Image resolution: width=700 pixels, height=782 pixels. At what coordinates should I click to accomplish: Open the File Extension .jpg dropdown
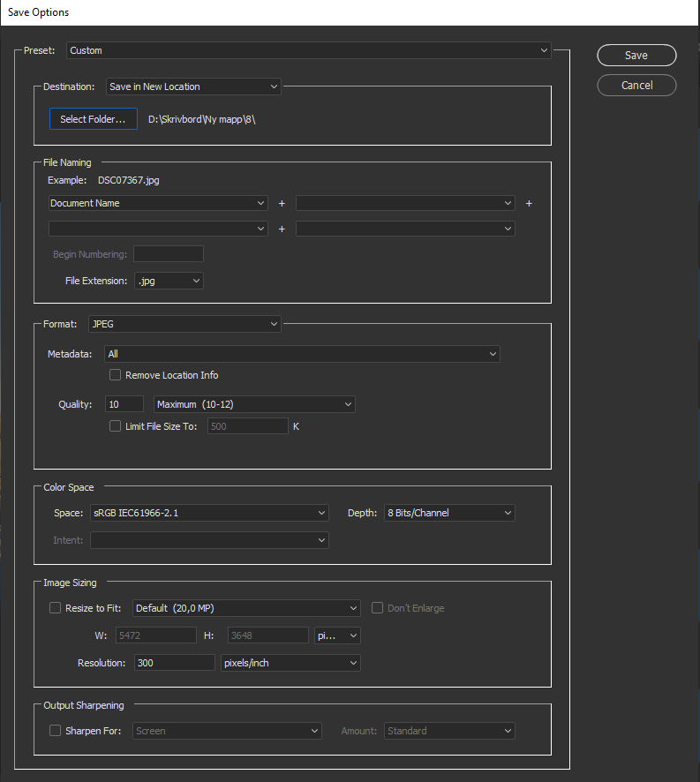[x=169, y=281]
